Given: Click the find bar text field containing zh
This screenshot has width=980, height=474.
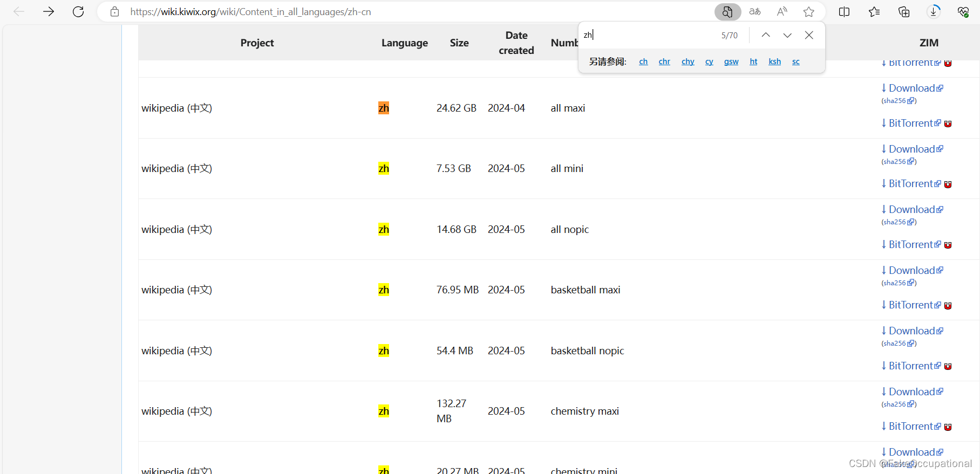Looking at the screenshot, I should pos(648,35).
